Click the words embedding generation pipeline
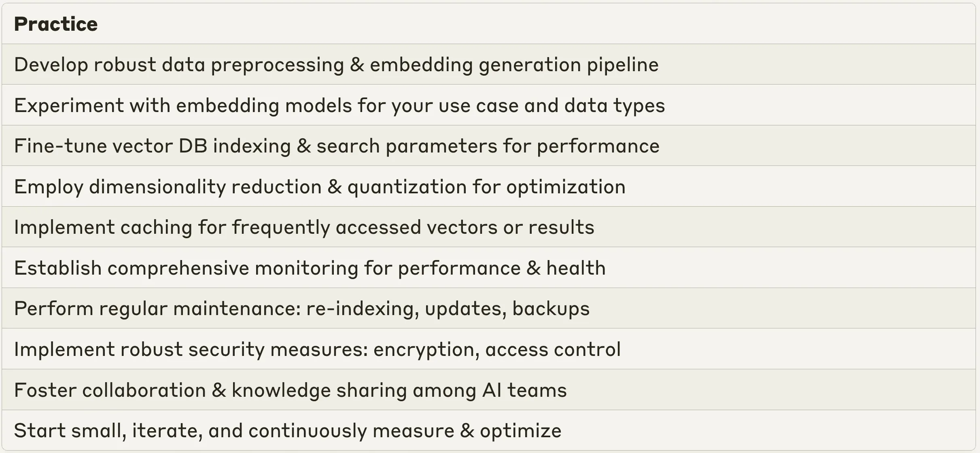The height and width of the screenshot is (453, 980). click(514, 65)
